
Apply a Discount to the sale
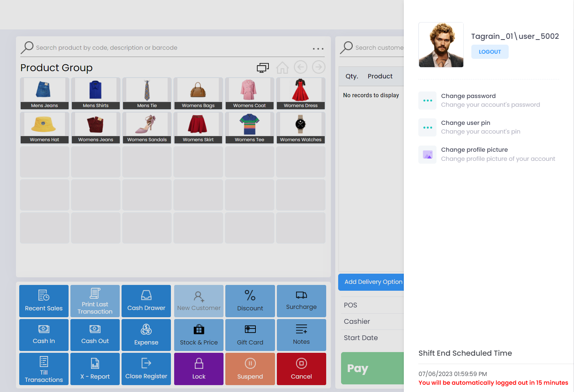250,301
